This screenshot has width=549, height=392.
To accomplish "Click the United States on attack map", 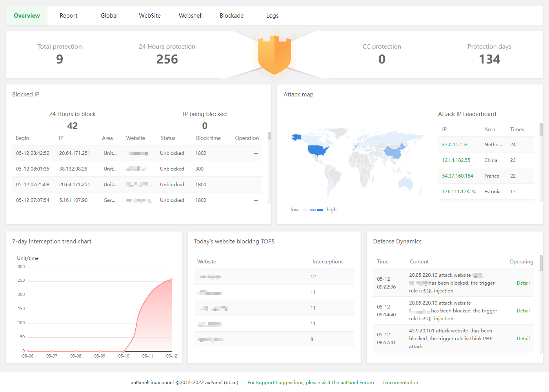I will [x=317, y=150].
